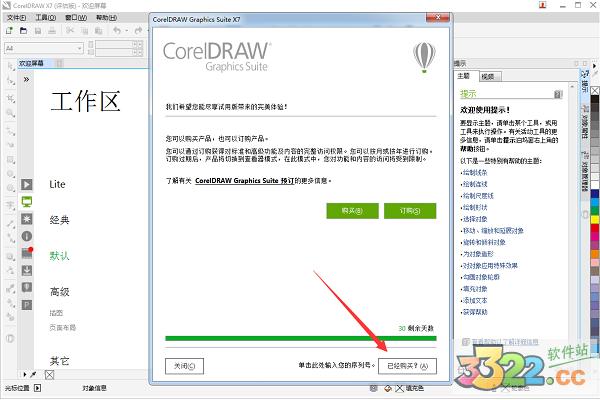The height and width of the screenshot is (400, 600).
Task: Click the Open file folder icon
Action: click(23, 31)
